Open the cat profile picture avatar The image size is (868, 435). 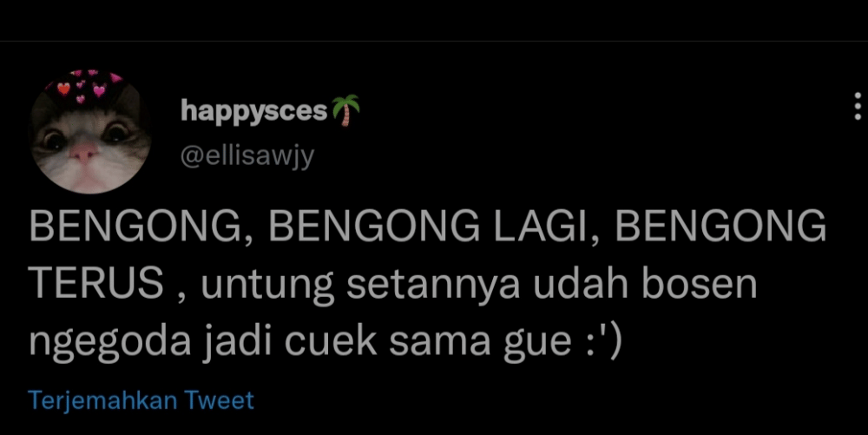click(90, 132)
